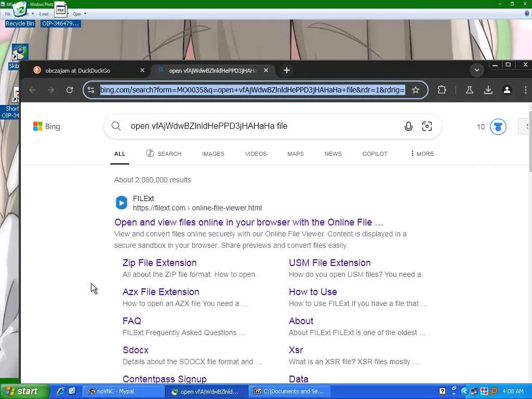Expand the tab search dropdown
This screenshot has height=399, width=532.
477,70
